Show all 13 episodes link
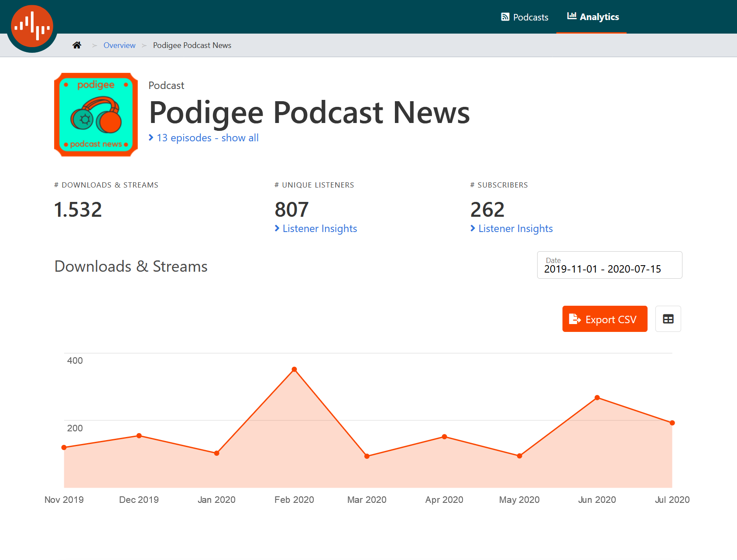Screen dimensions: 737x560 pos(204,138)
